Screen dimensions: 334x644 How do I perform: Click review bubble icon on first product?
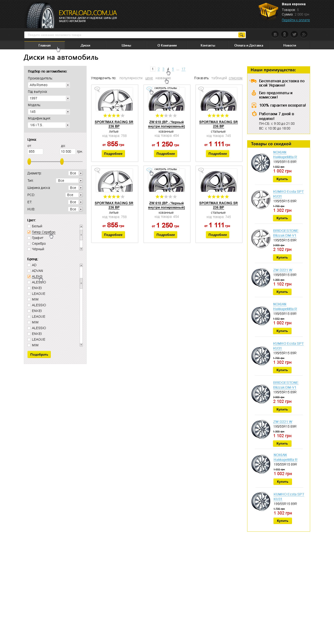[x=97, y=89]
